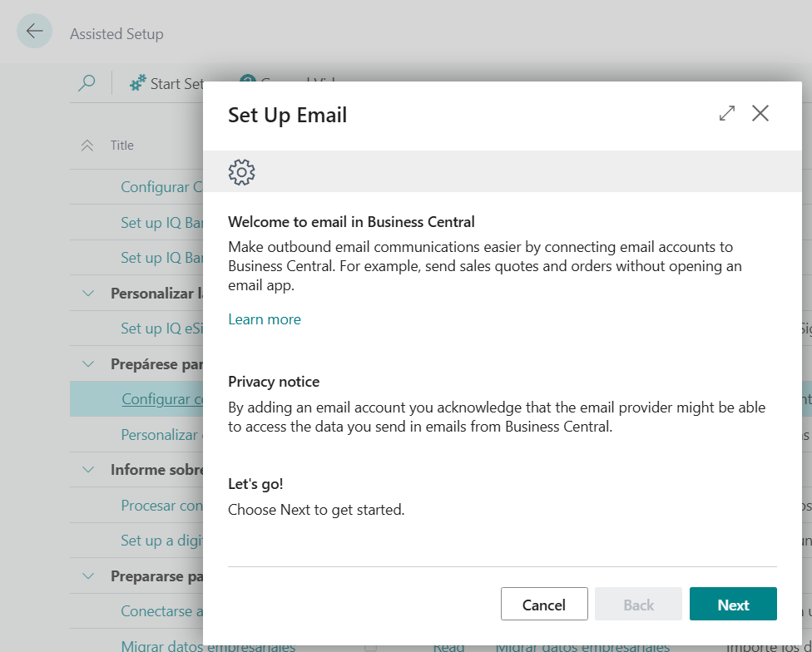
Task: Click the disabled Back button
Action: [x=638, y=605]
